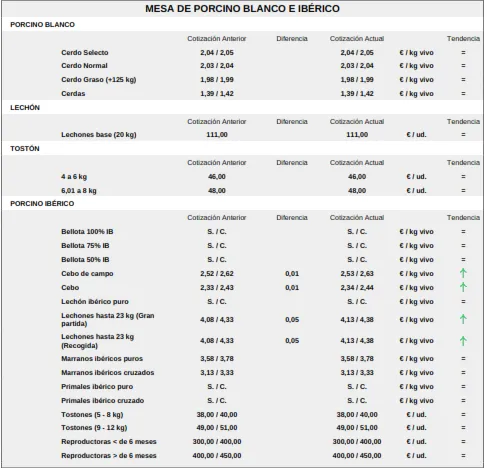Click the LECHÓN section header
The height and width of the screenshot is (468, 487).
[25, 108]
